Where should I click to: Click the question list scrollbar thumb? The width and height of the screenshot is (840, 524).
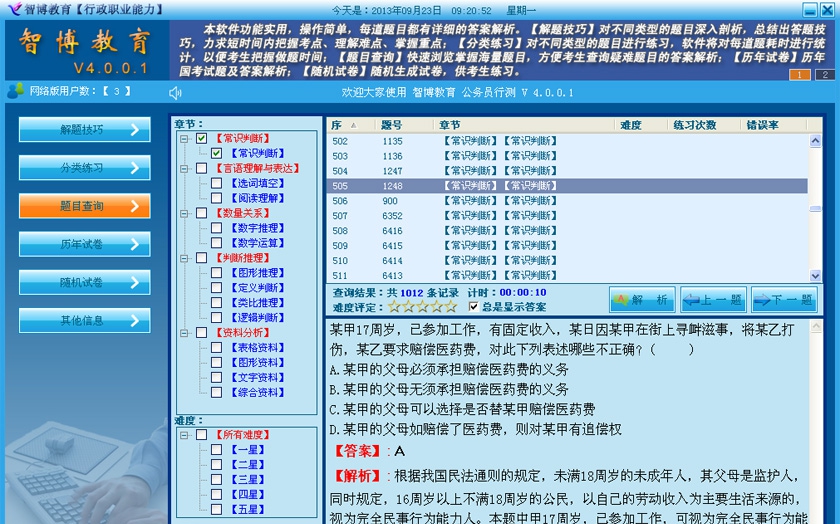click(x=815, y=209)
